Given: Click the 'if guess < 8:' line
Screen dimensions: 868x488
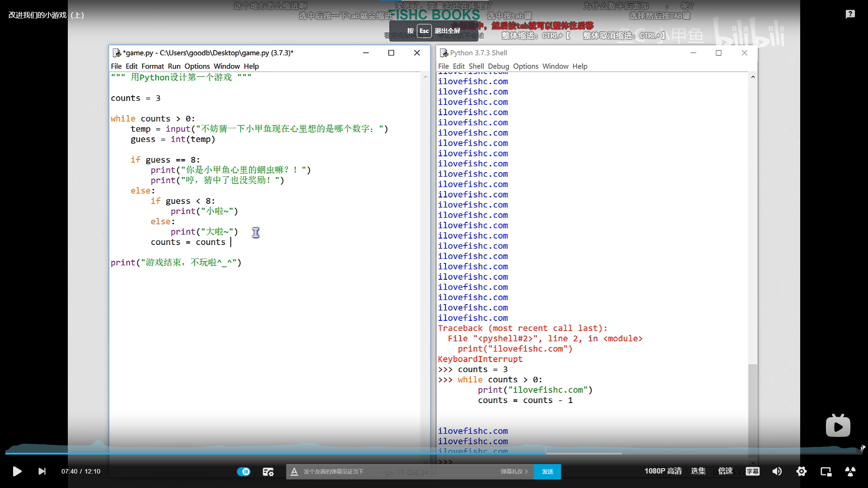Looking at the screenshot, I should click(x=183, y=201).
